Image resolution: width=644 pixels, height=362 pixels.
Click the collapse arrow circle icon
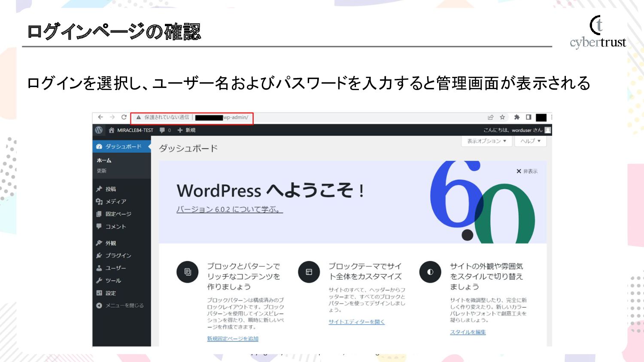[99, 305]
